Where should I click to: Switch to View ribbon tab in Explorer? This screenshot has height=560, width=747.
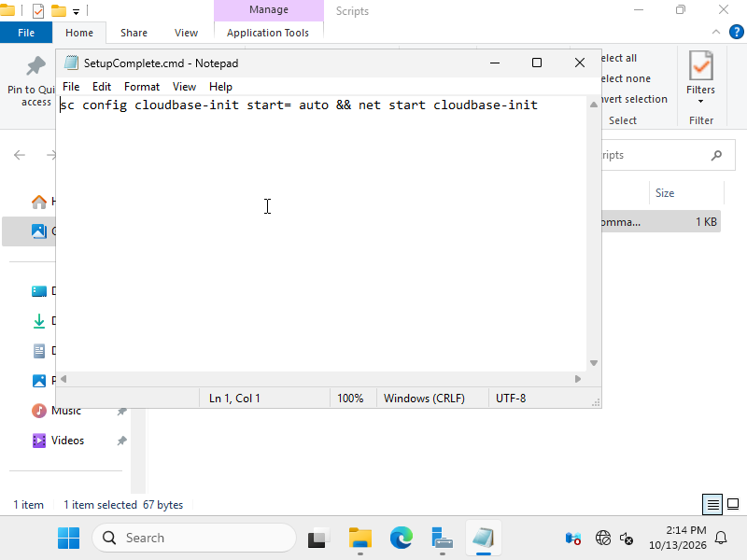pos(186,33)
